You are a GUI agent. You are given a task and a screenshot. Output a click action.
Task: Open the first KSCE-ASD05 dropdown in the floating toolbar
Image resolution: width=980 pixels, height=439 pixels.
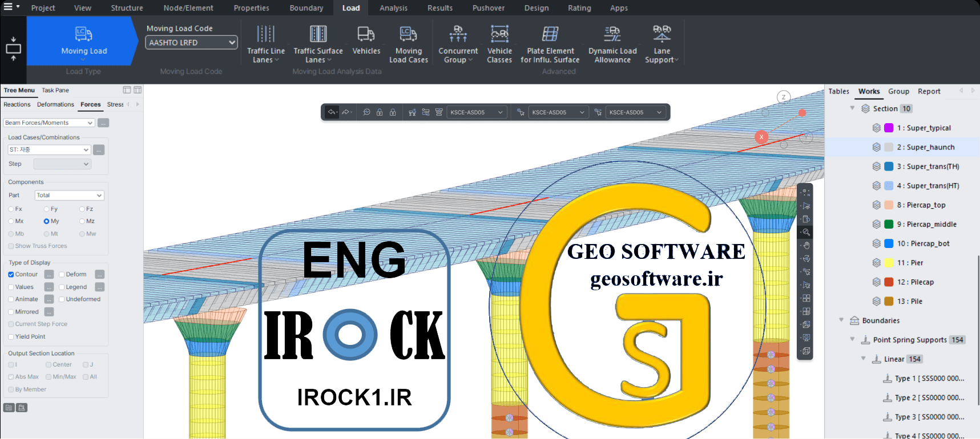tap(477, 112)
